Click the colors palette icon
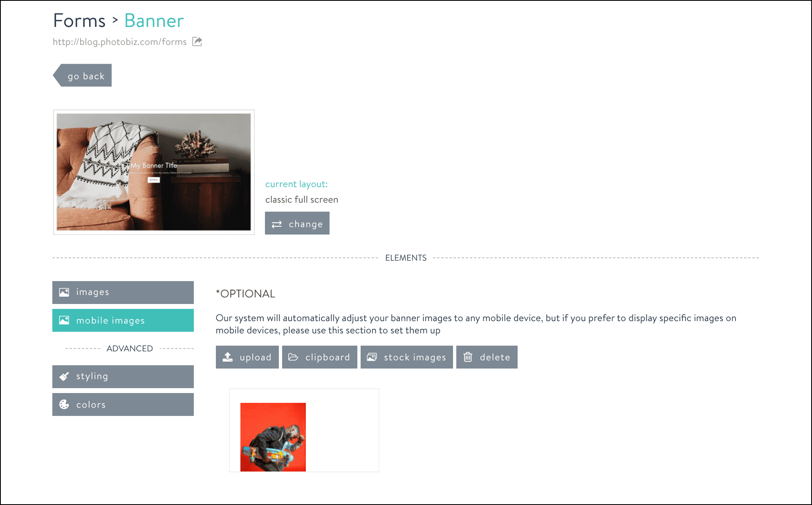Screen dimensions: 812x505 point(65,404)
